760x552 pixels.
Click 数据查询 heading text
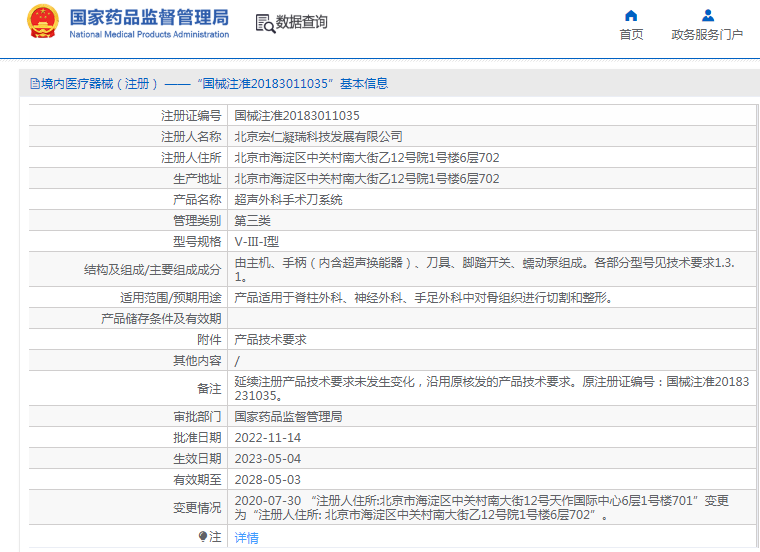click(x=301, y=22)
